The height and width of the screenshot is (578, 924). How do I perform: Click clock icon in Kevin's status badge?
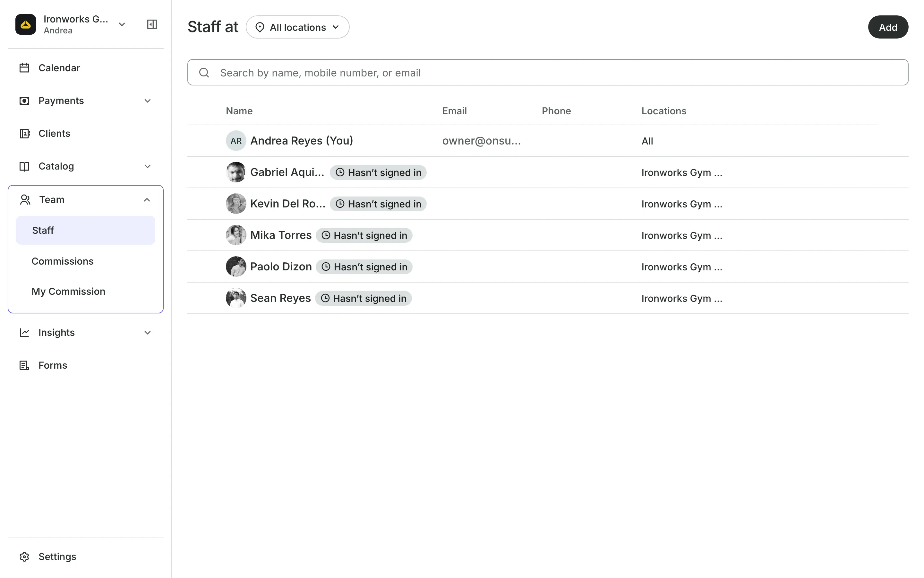[340, 204]
